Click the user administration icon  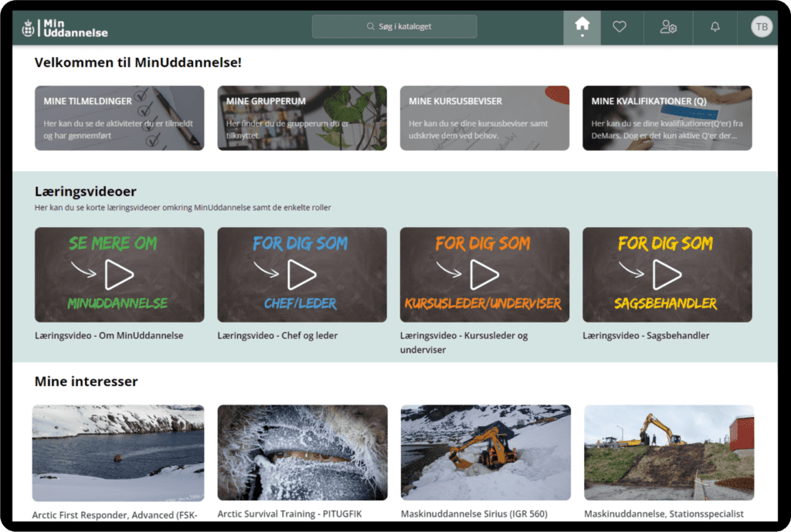tap(667, 25)
